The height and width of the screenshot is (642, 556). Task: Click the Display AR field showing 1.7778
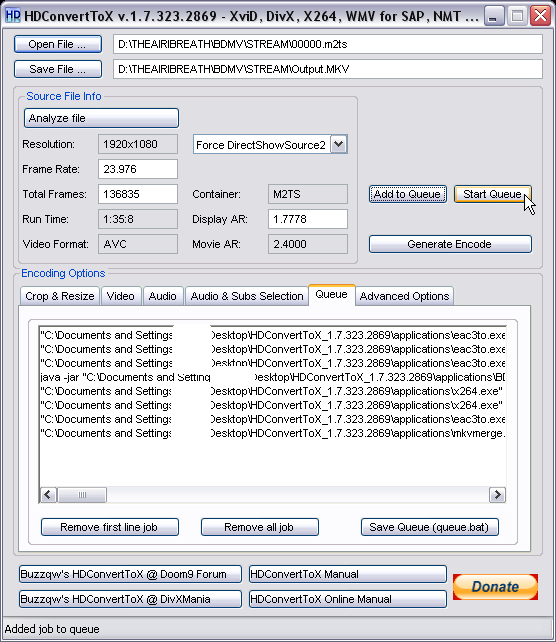(307, 219)
